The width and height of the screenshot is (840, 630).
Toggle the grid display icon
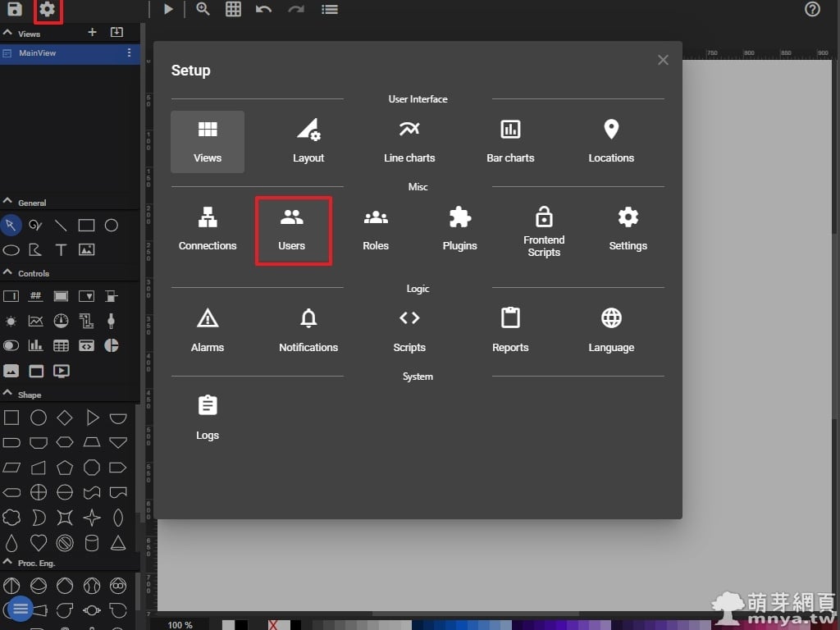pyautogui.click(x=234, y=10)
